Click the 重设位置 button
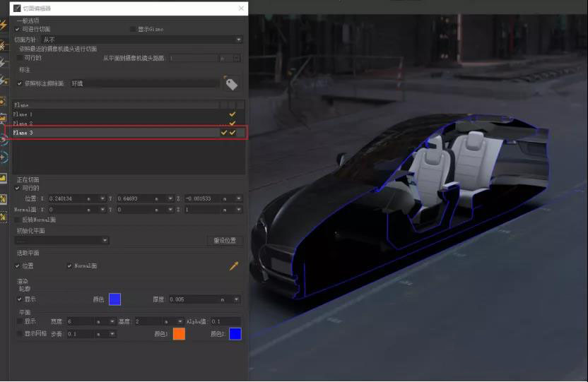The image size is (588, 382). click(226, 240)
